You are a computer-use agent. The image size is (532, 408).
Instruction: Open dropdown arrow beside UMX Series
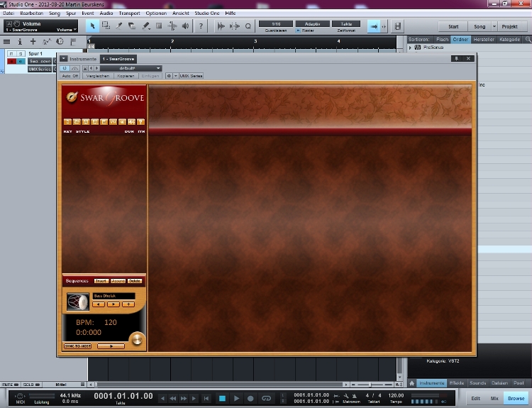point(176,76)
